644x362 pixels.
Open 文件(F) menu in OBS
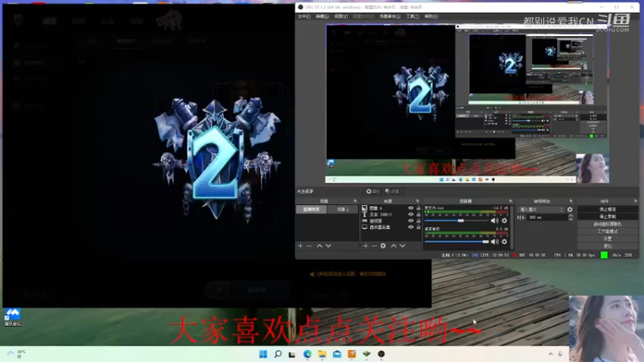304,16
